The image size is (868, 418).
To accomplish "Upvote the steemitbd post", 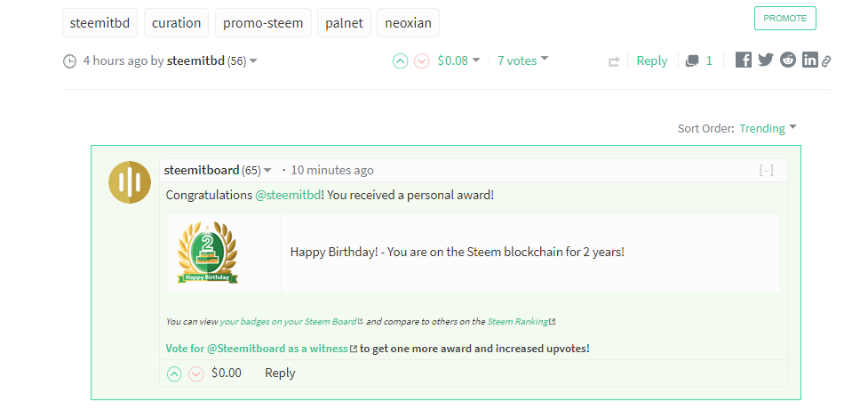I will pyautogui.click(x=400, y=61).
